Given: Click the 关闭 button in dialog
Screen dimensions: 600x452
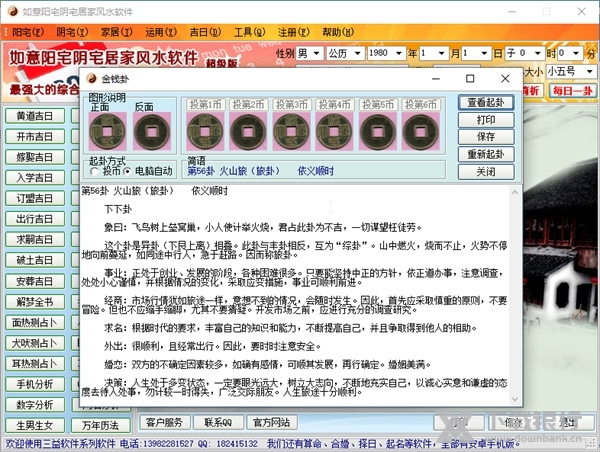Looking at the screenshot, I should [486, 172].
